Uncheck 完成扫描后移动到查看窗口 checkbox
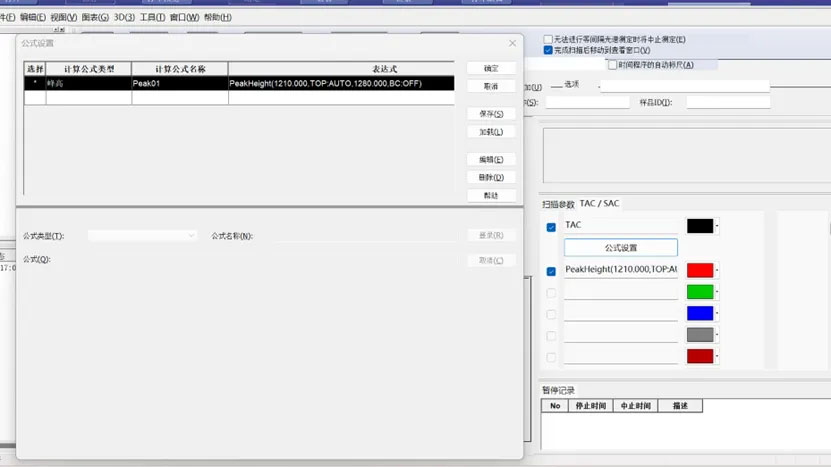Image resolution: width=831 pixels, height=467 pixels. coord(548,50)
